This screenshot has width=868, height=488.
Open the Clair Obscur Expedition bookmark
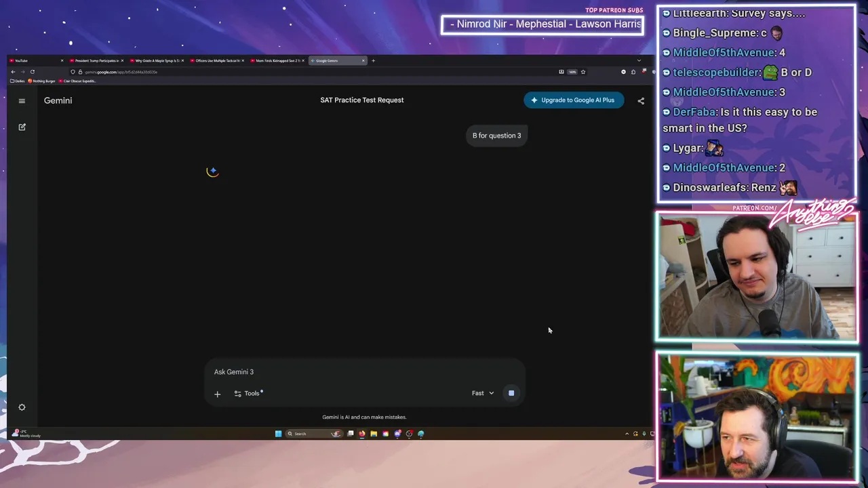coord(77,81)
